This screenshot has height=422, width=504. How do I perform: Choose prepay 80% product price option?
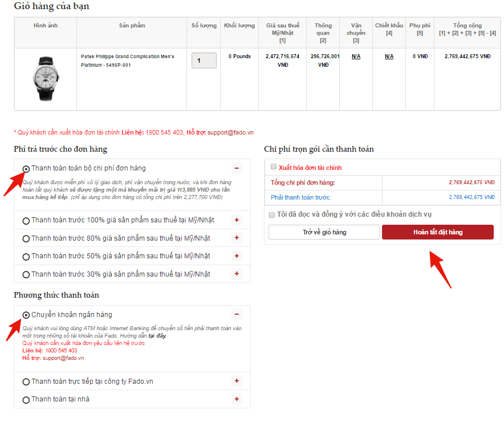pyautogui.click(x=26, y=239)
